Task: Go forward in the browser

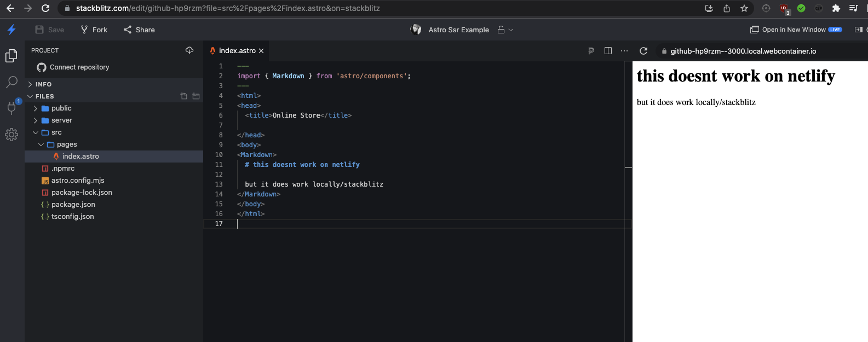Action: point(28,8)
